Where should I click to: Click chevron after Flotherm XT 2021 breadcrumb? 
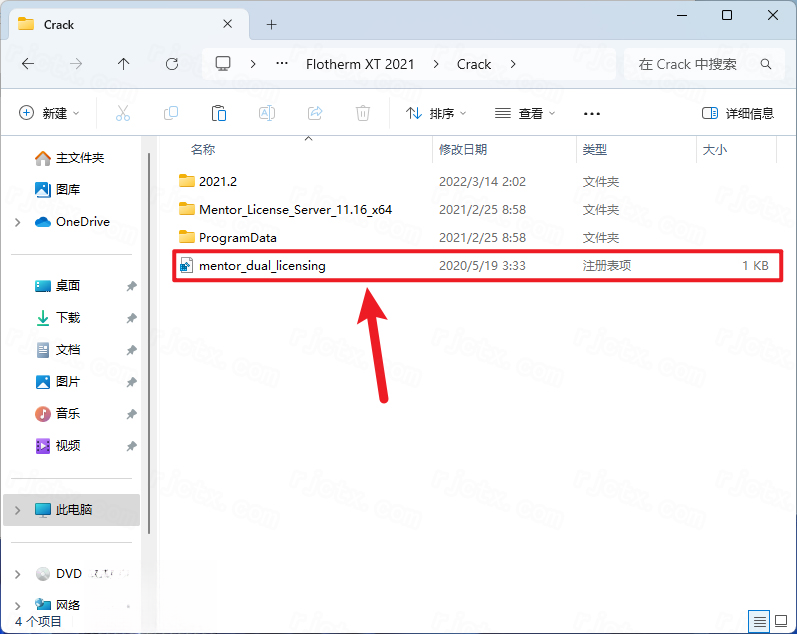[436, 64]
